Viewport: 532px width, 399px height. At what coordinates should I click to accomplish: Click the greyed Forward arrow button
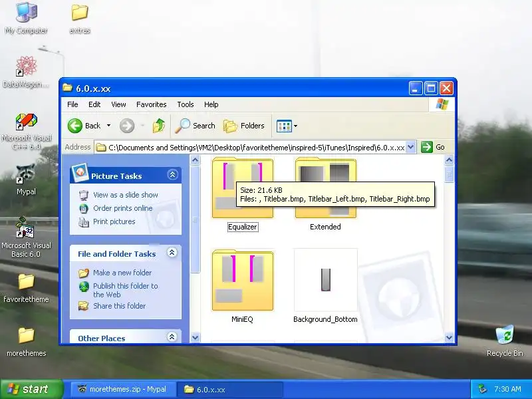pyautogui.click(x=127, y=126)
